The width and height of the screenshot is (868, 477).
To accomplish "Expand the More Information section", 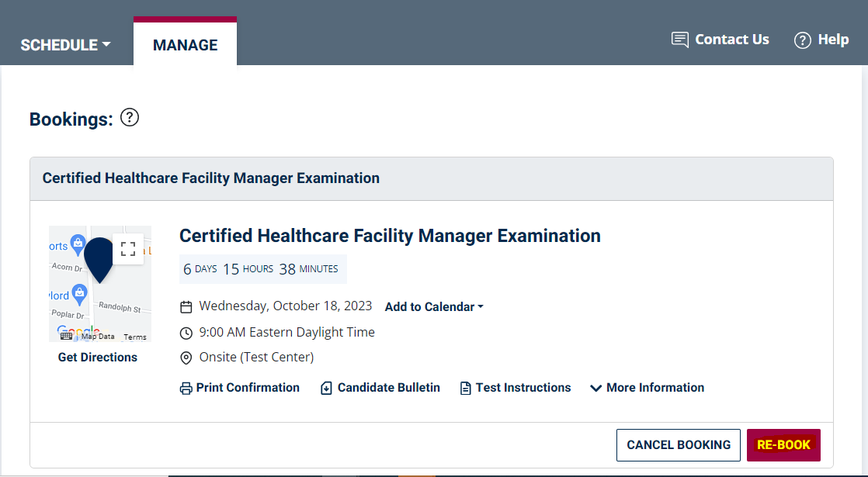I will pos(648,388).
